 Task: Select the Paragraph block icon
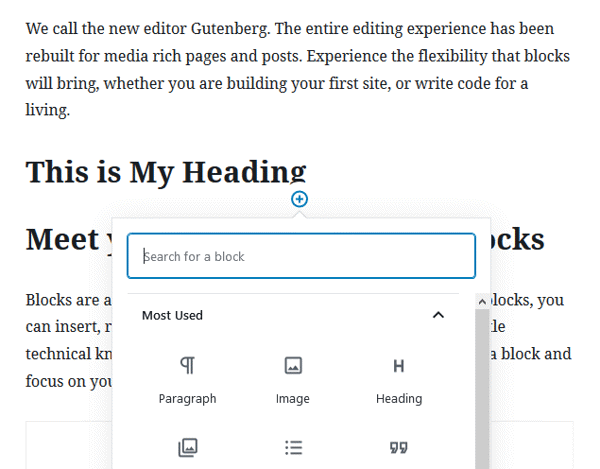tap(188, 365)
